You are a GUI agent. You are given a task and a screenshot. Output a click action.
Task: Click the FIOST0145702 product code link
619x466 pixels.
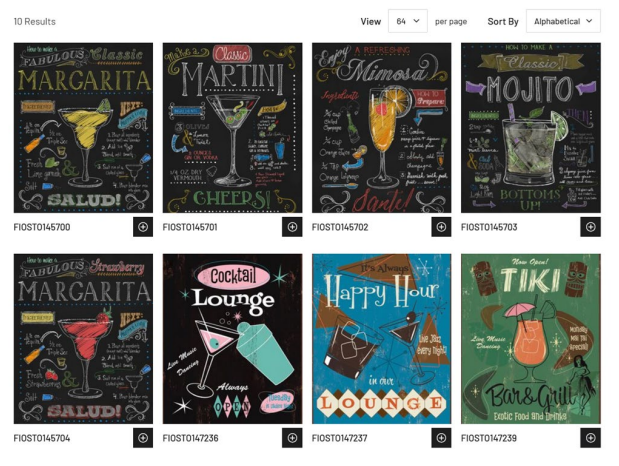pyautogui.click(x=340, y=227)
